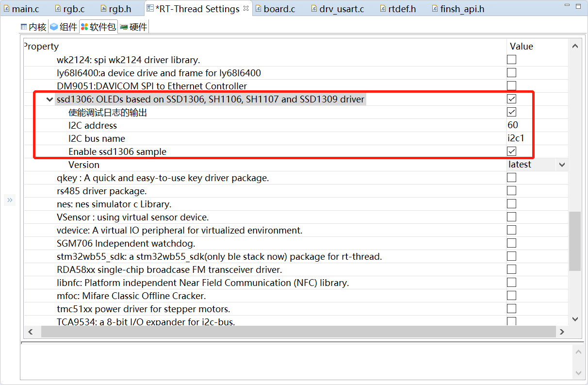Switch to the board.c tab
Viewport: 588px width, 385px height.
pos(275,9)
